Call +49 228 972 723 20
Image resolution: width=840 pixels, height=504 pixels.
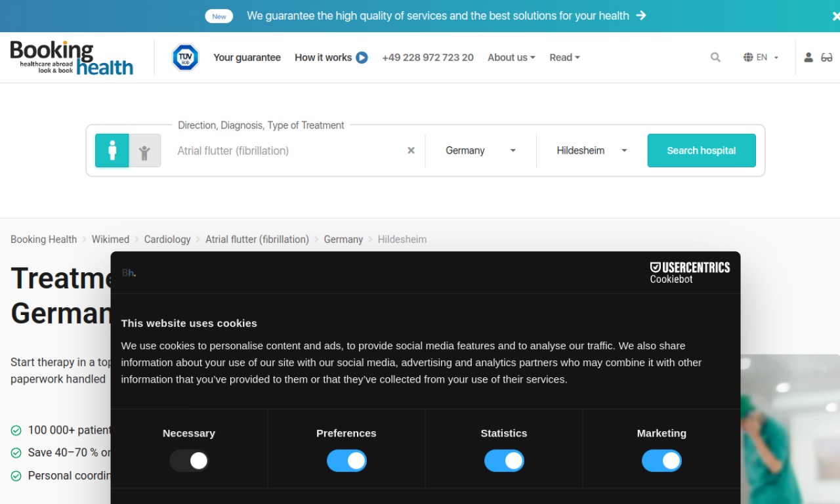point(428,58)
